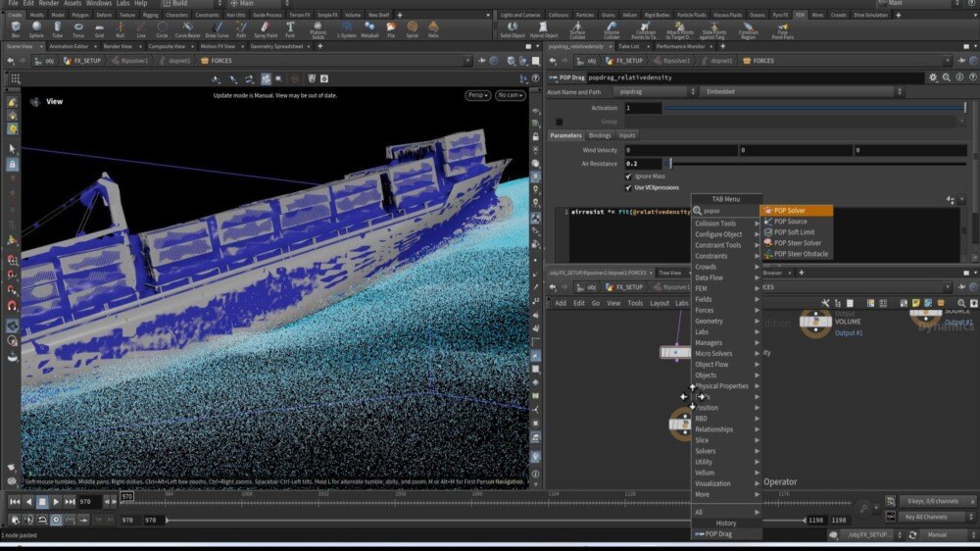
Task: Open the Embedded definition dropdown
Action: pos(802,92)
